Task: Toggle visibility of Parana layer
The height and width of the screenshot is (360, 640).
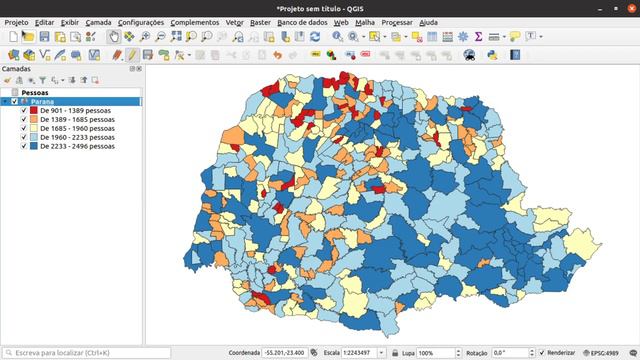Action: coord(15,102)
